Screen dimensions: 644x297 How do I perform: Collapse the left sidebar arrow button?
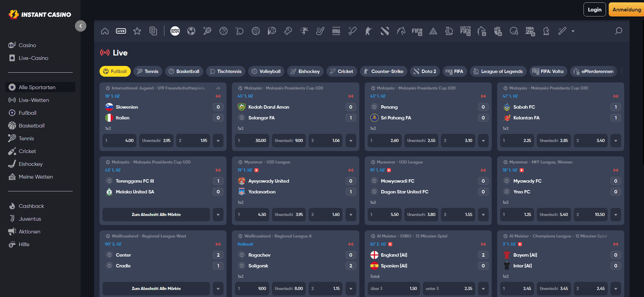(81, 26)
